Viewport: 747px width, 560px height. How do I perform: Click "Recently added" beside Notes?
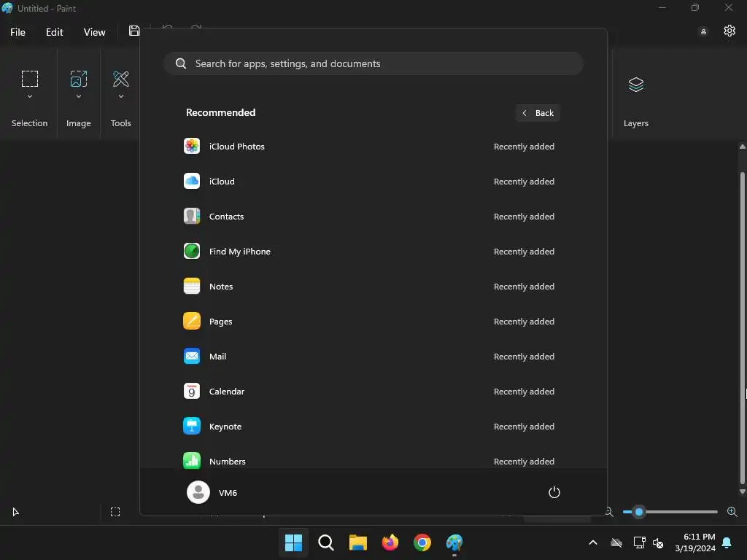tap(524, 286)
